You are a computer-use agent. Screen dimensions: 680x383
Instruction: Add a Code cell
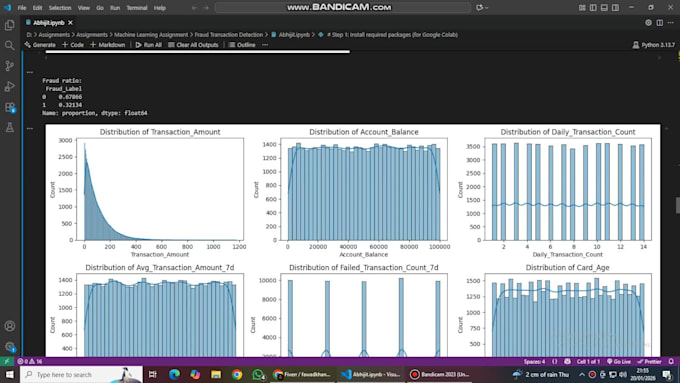tap(73, 45)
